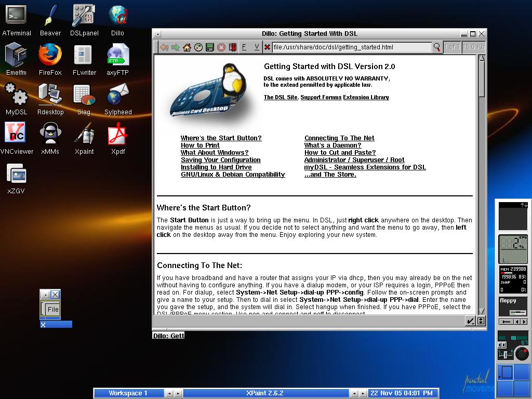This screenshot has height=399, width=532.
Task: Clear the URL with the red X
Action: click(267, 47)
